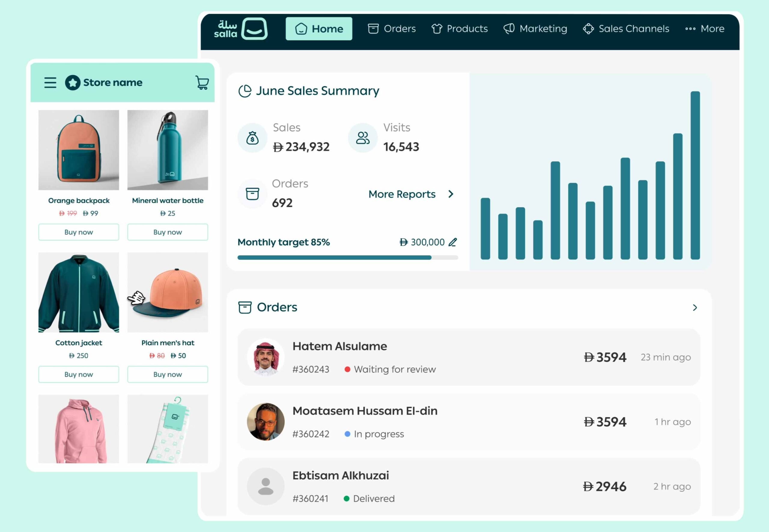The image size is (769, 532).
Task: Click the arrow next to More Reports
Action: pos(451,194)
